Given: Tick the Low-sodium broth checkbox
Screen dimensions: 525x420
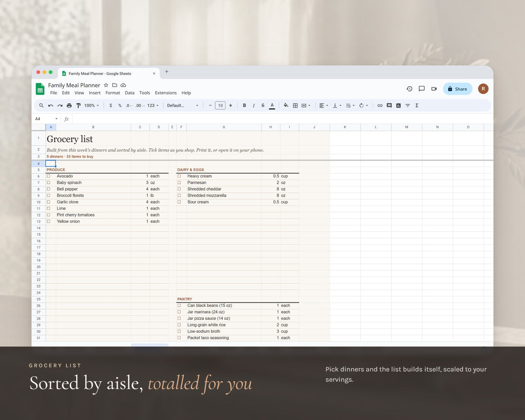Looking at the screenshot, I should point(179,331).
